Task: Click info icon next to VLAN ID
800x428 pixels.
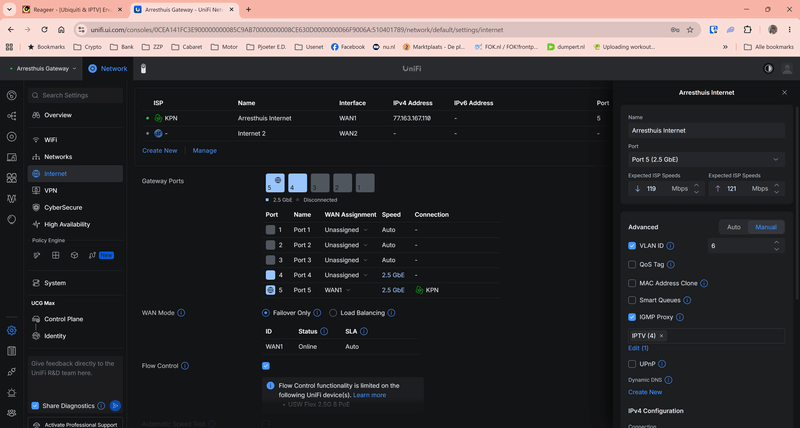Action: pyautogui.click(x=670, y=246)
